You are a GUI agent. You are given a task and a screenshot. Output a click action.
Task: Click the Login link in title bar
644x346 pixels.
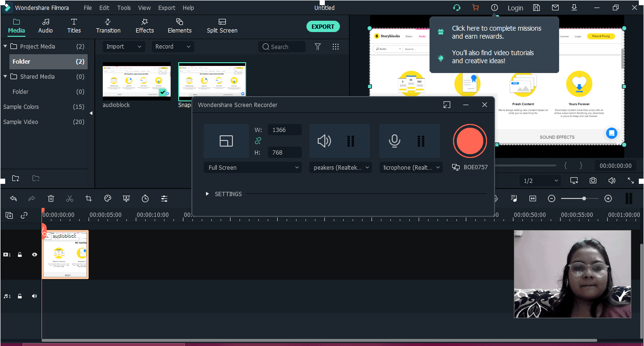point(515,8)
